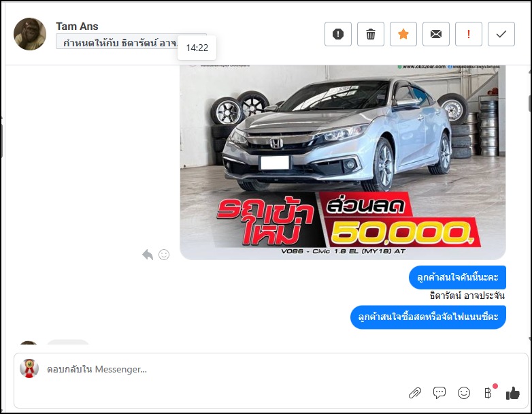Open Tam Ans profile picture
532x414 pixels.
30,34
